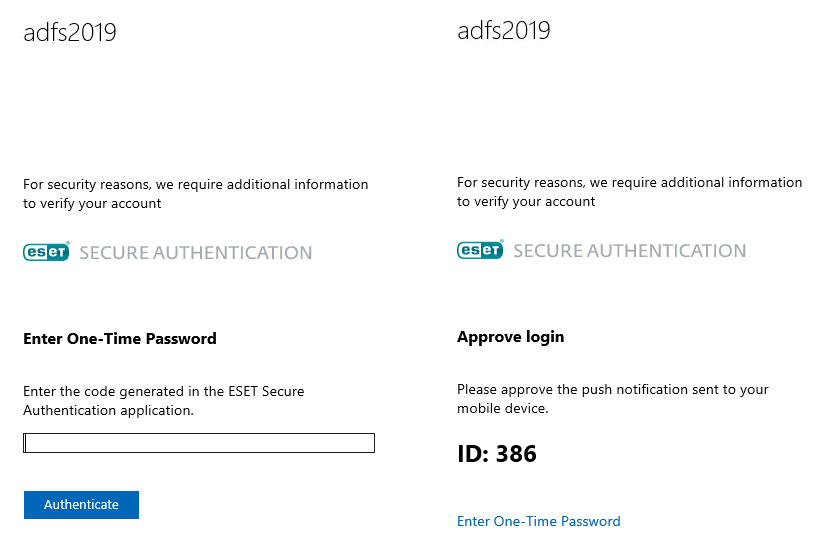Click the ESET logo in the left panel

click(46, 252)
